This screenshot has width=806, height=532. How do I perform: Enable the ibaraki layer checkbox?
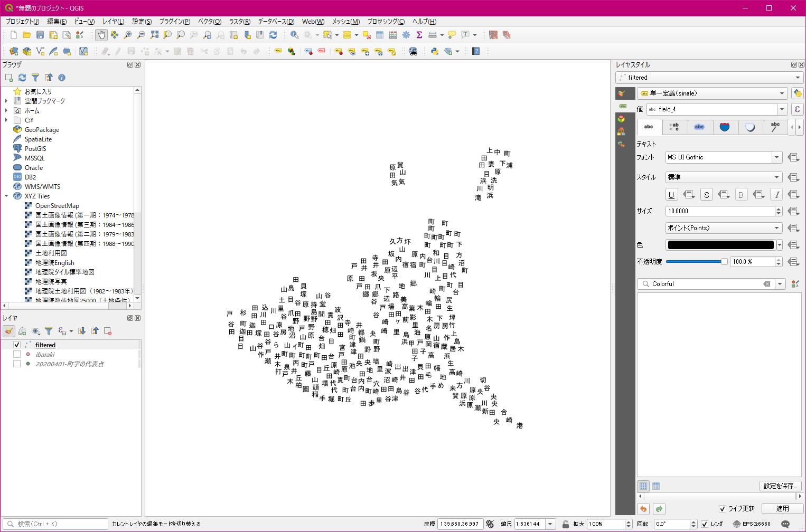(x=17, y=354)
